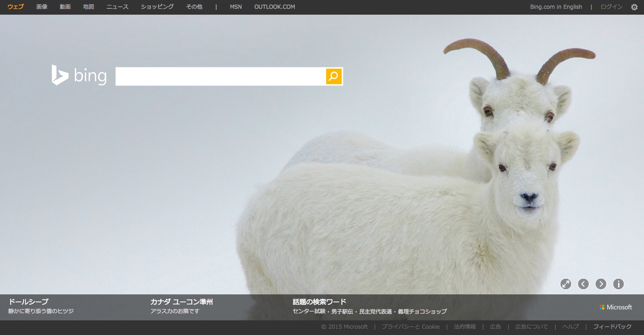Open image info icon
Image resolution: width=644 pixels, height=335 pixels.
click(618, 284)
